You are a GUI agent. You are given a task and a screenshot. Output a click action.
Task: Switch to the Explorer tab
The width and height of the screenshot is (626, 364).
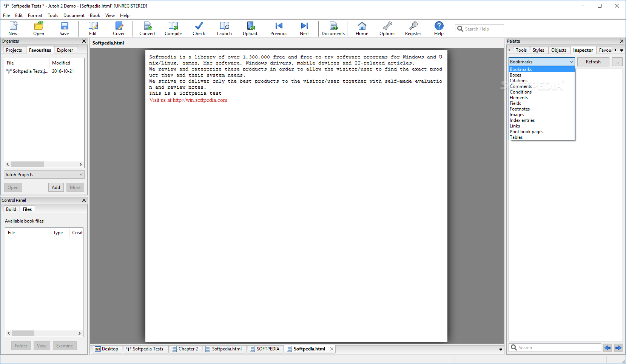pos(65,50)
